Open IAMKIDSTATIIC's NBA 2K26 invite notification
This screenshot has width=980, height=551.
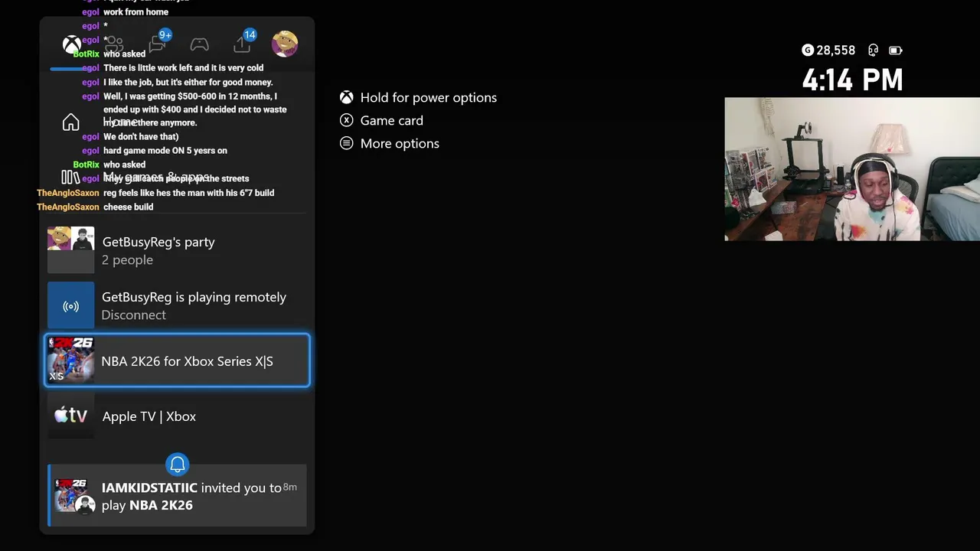tap(177, 496)
